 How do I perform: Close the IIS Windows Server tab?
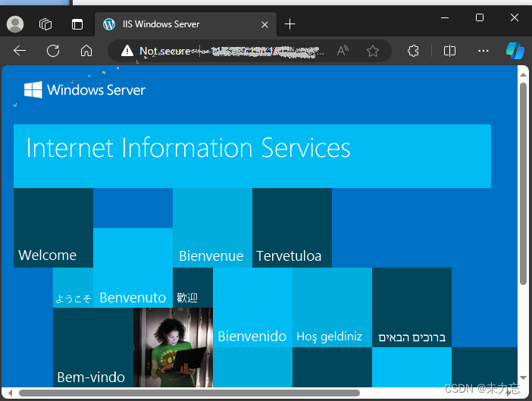pos(264,24)
